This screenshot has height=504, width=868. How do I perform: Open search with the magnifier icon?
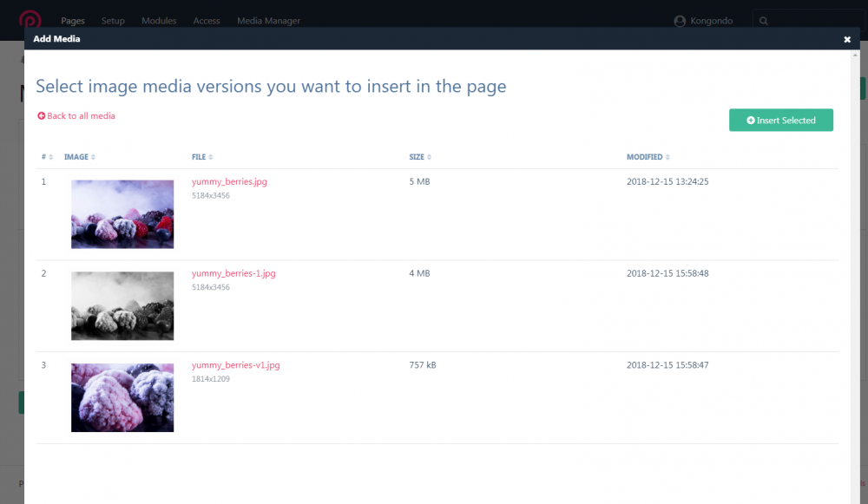762,20
